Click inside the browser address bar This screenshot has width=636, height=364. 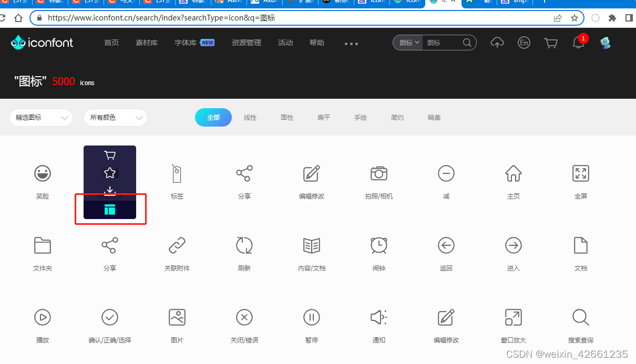(210, 17)
